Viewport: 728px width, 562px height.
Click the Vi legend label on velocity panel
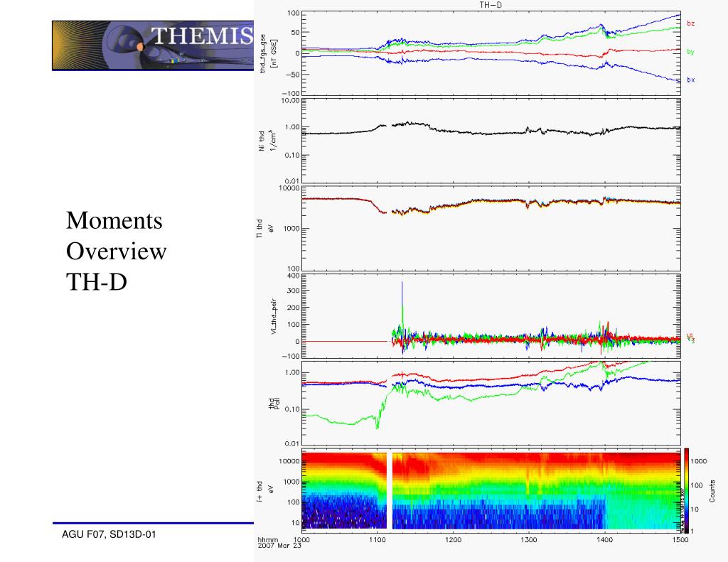(690, 338)
